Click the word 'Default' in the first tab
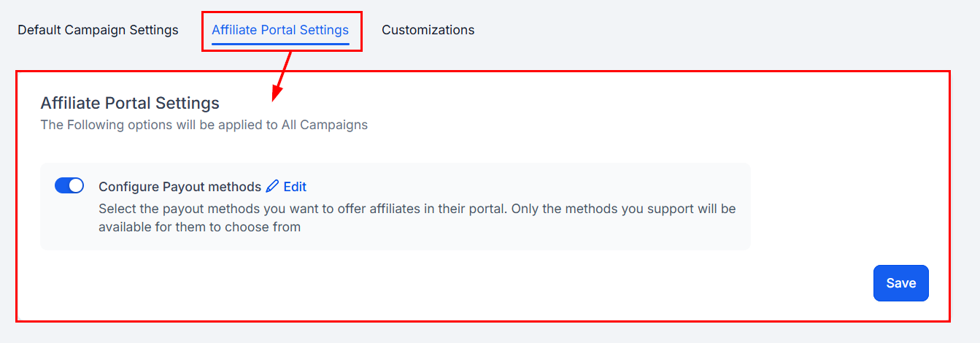The width and height of the screenshot is (980, 343). (39, 30)
